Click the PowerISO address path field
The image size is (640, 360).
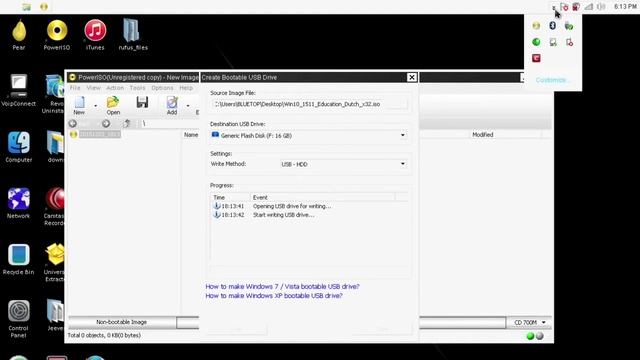(169, 123)
